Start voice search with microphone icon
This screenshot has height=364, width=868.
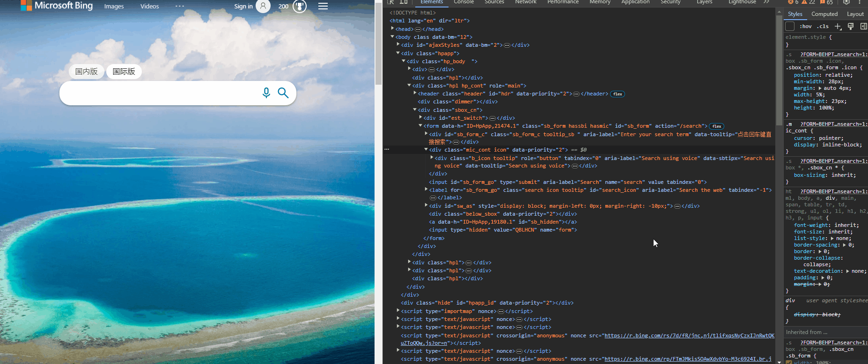266,93
